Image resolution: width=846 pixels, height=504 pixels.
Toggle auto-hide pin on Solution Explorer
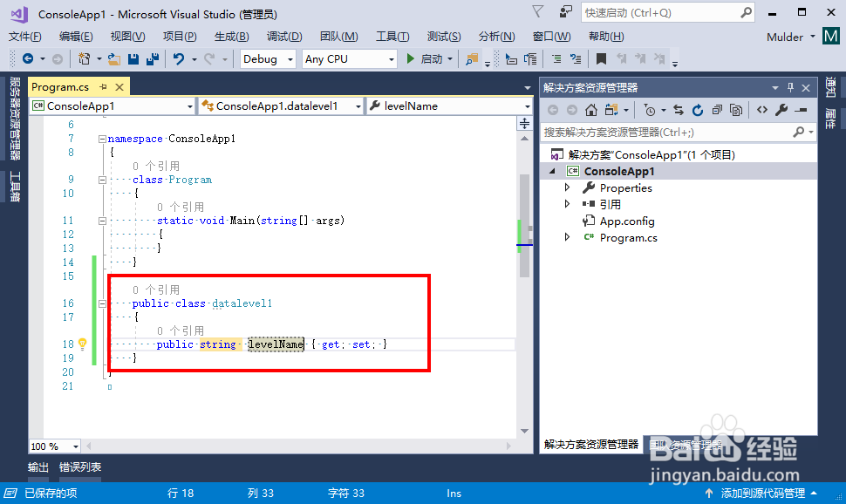790,87
